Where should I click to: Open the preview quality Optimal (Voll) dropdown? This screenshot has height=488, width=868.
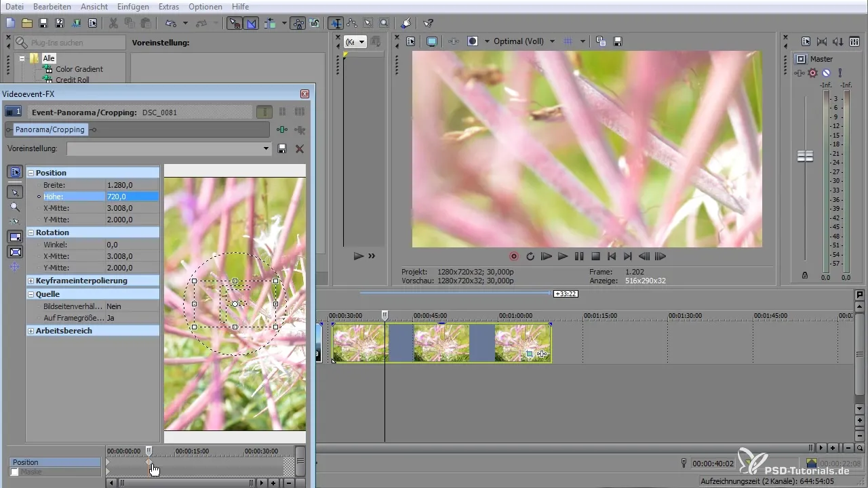pyautogui.click(x=552, y=41)
